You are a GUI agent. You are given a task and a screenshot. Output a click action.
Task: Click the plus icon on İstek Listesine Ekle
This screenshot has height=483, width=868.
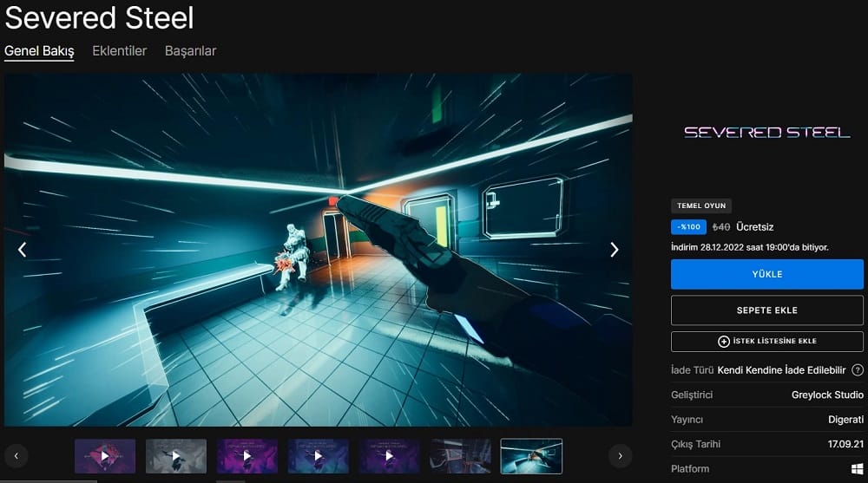tap(724, 342)
